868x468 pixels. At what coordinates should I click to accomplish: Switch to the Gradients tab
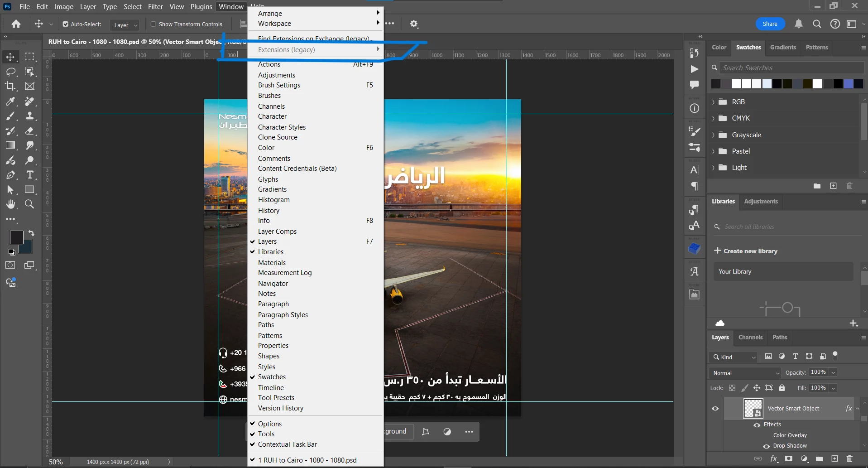[783, 48]
